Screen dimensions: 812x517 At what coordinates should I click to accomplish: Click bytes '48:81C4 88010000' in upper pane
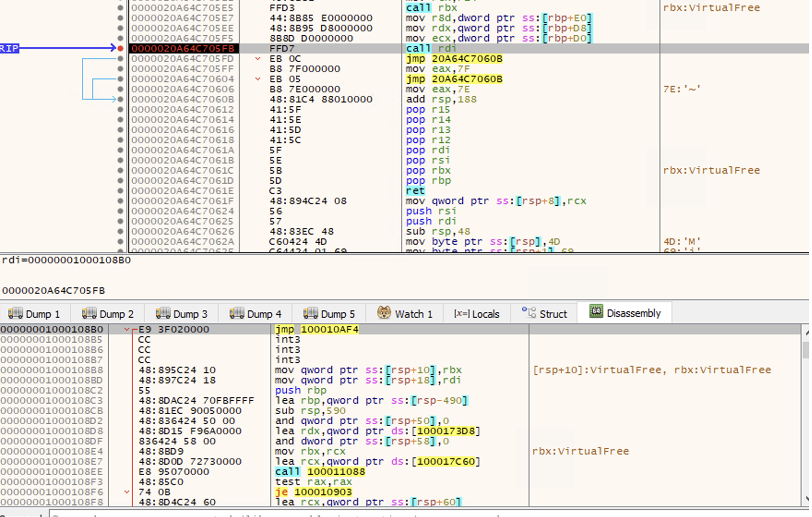pyautogui.click(x=321, y=99)
